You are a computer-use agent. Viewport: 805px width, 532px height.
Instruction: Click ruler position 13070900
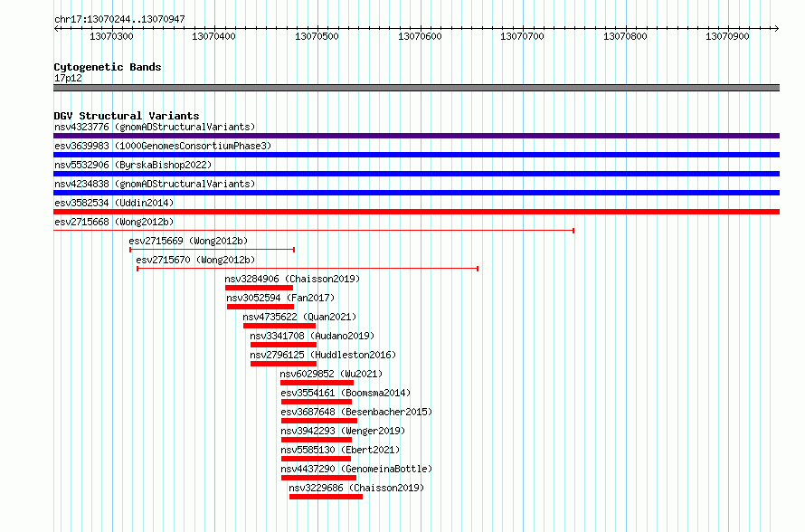728,36
